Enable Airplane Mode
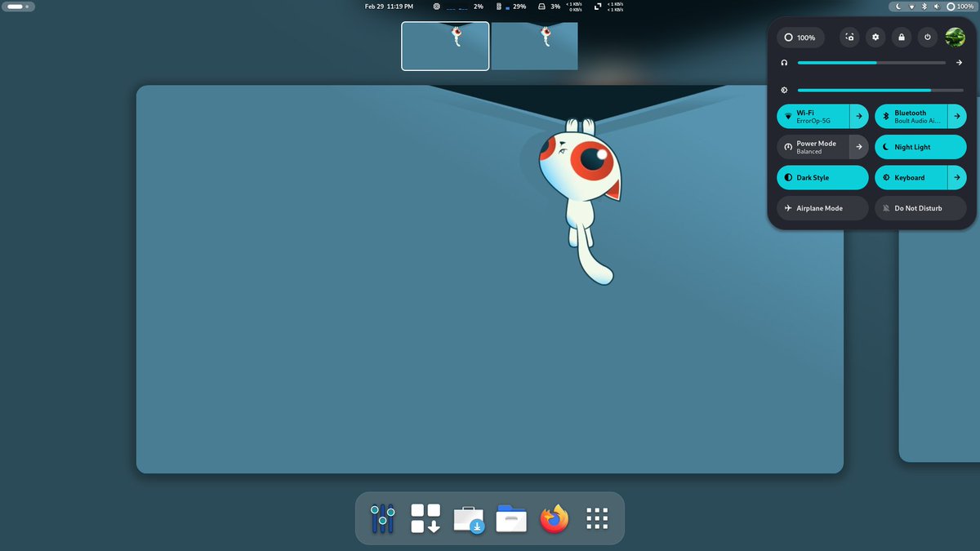Viewport: 980px width, 551px height. tap(822, 208)
